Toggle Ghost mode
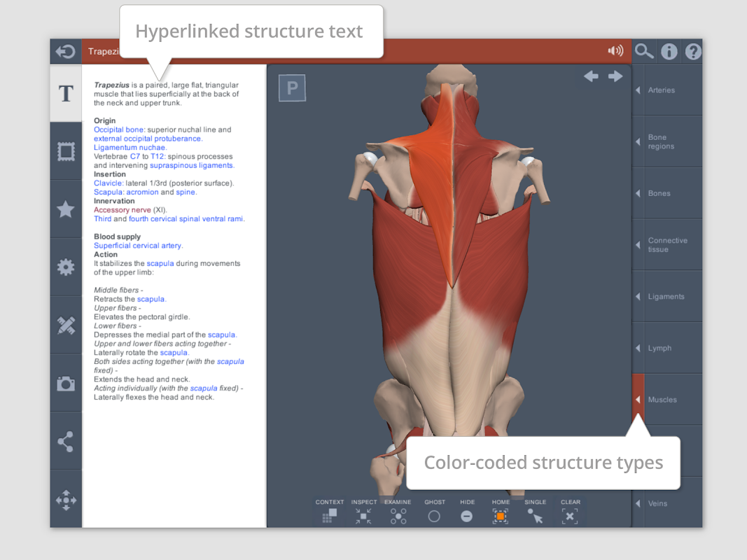Viewport: 747px width, 560px height. click(435, 512)
